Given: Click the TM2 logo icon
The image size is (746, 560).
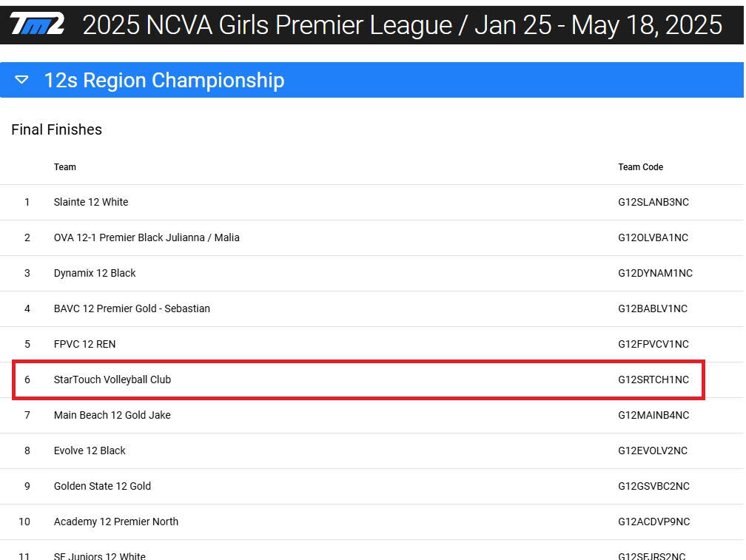Looking at the screenshot, I should point(37,24).
